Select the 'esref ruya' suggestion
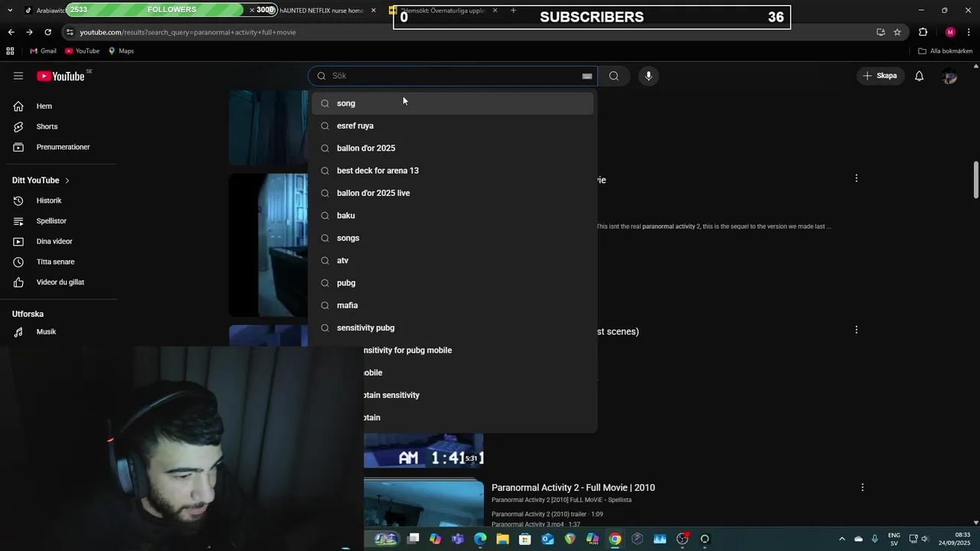Viewport: 980px width, 551px height. pyautogui.click(x=452, y=126)
